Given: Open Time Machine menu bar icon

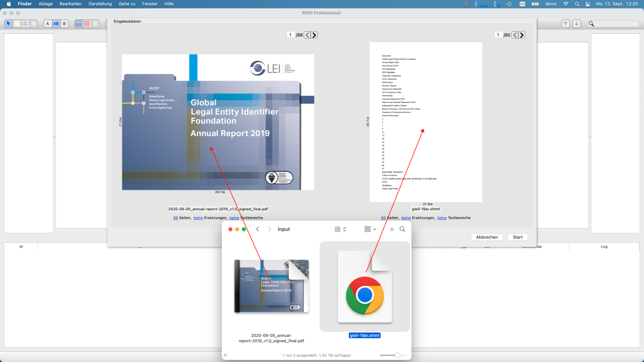Looking at the screenshot, I should pyautogui.click(x=509, y=4).
